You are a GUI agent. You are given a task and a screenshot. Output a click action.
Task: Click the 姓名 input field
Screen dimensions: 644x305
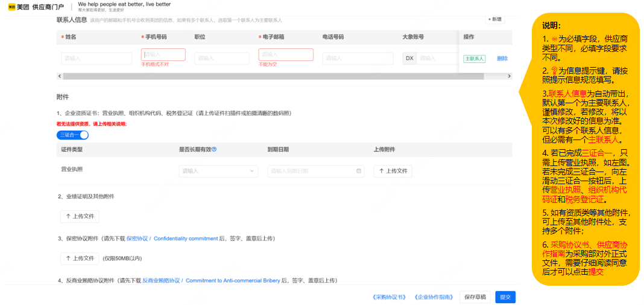96,59
